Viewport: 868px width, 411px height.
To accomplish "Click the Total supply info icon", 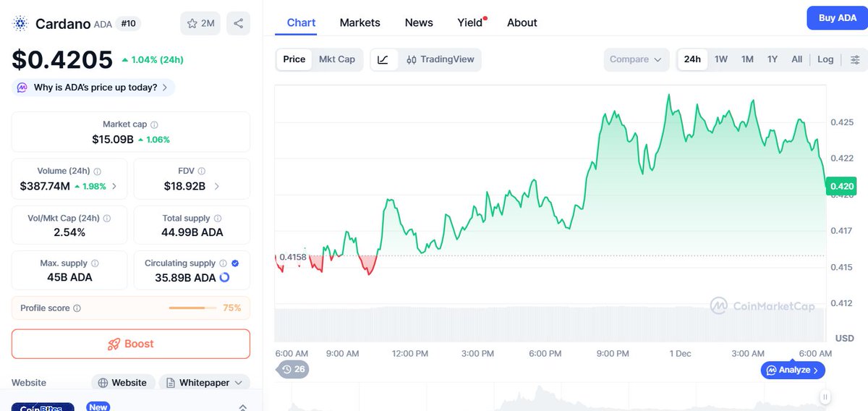I will [x=218, y=218].
